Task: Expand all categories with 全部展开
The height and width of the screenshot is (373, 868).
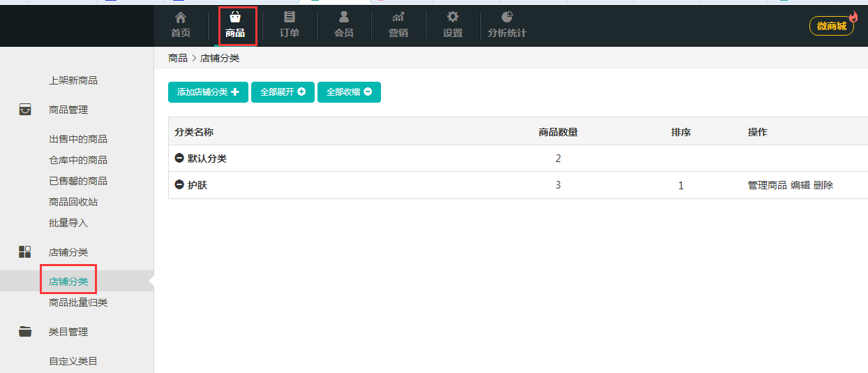Action: click(283, 92)
